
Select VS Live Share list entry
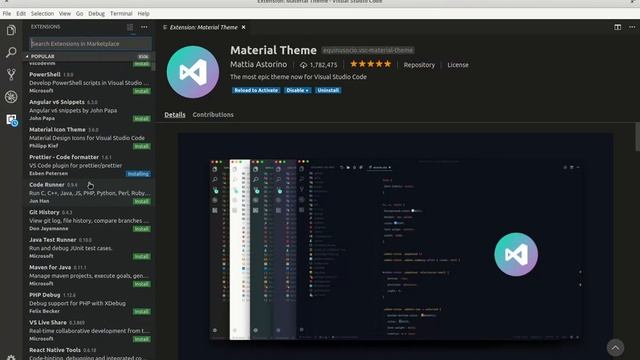(89, 331)
